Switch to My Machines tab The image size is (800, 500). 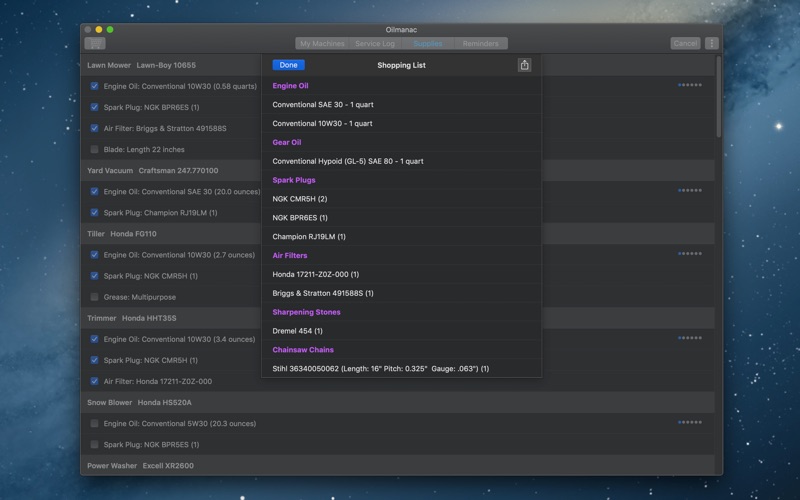pos(322,43)
